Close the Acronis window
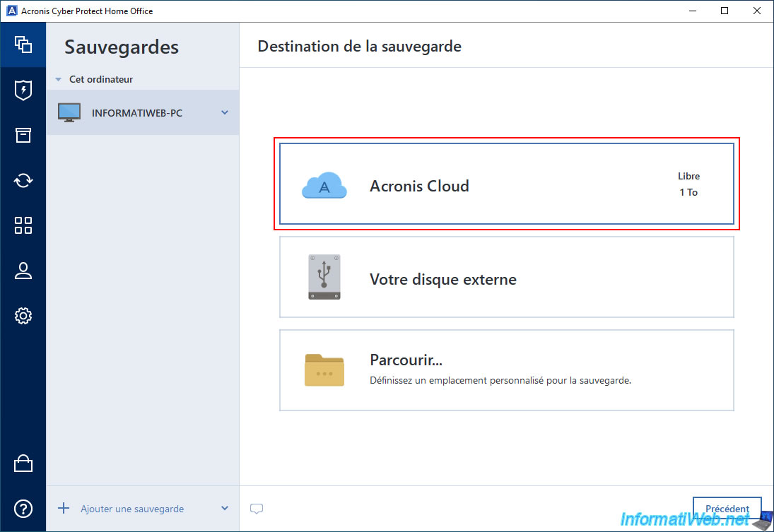This screenshot has height=532, width=774. click(757, 11)
